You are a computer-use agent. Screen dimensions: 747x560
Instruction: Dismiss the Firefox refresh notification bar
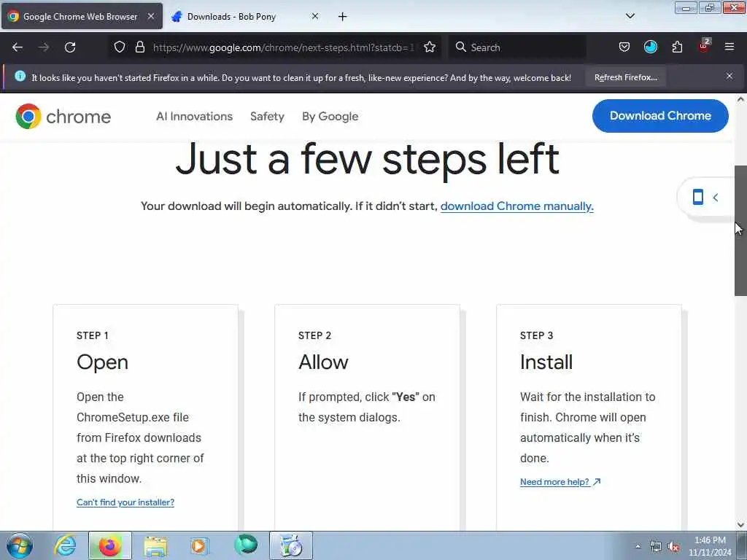(729, 76)
